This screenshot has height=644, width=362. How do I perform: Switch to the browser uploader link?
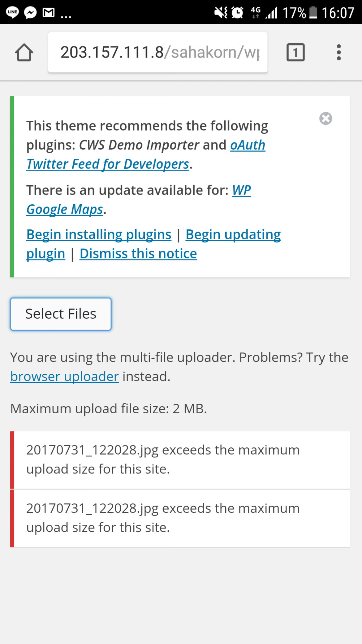point(64,376)
